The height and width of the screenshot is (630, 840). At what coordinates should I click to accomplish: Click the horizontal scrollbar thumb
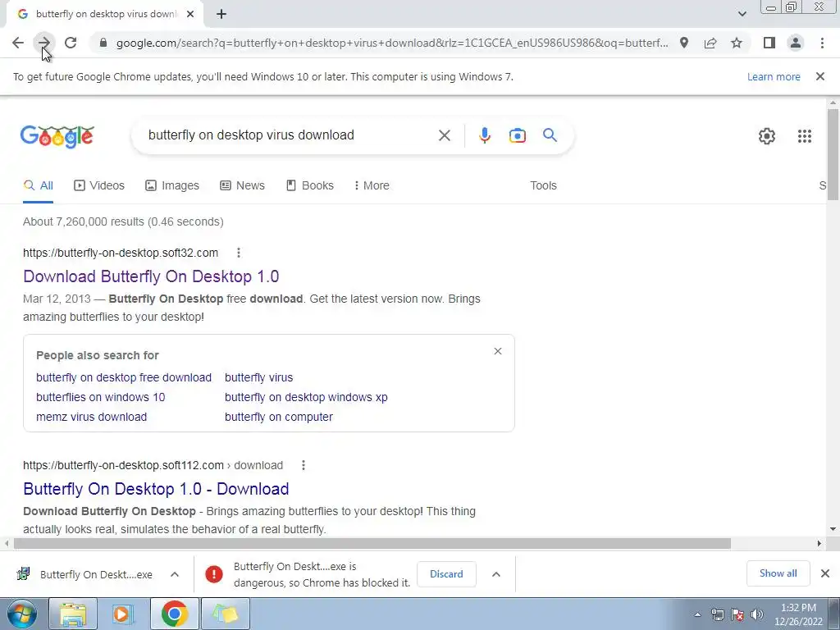click(x=372, y=544)
